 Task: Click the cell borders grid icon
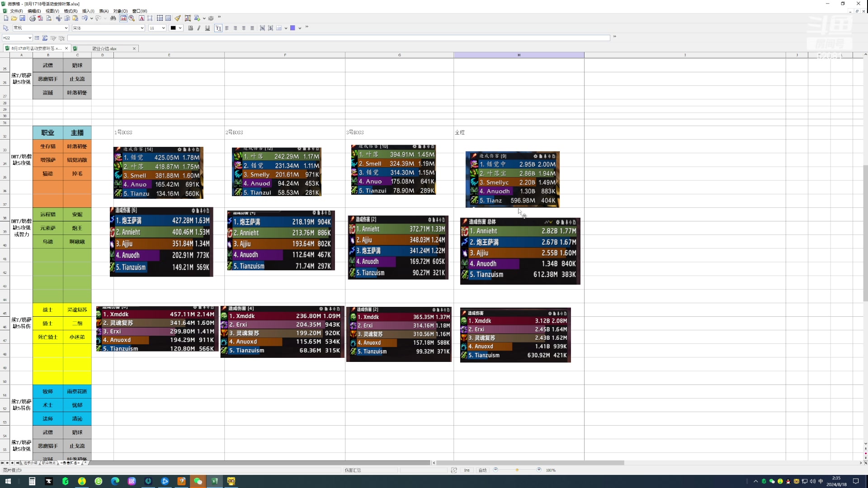[x=160, y=18]
